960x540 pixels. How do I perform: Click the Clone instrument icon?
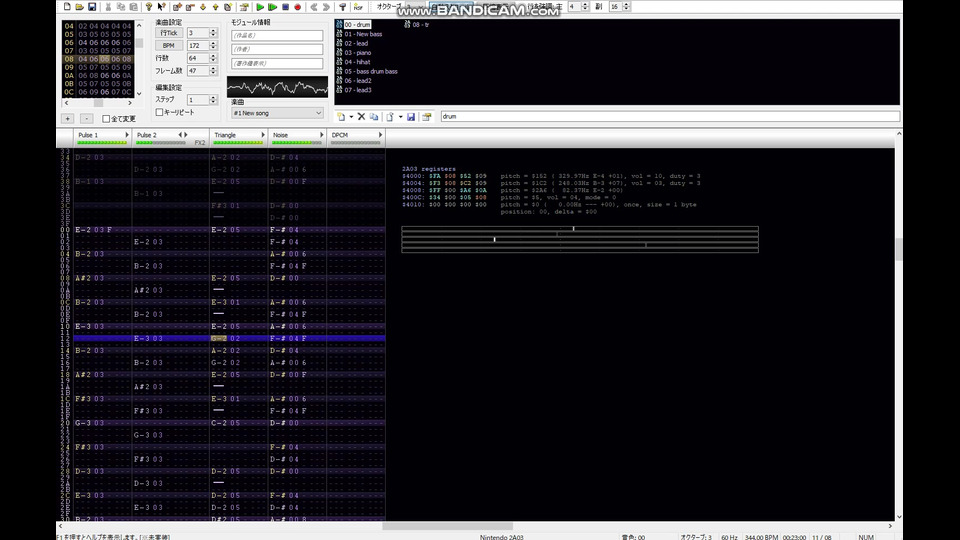point(373,116)
